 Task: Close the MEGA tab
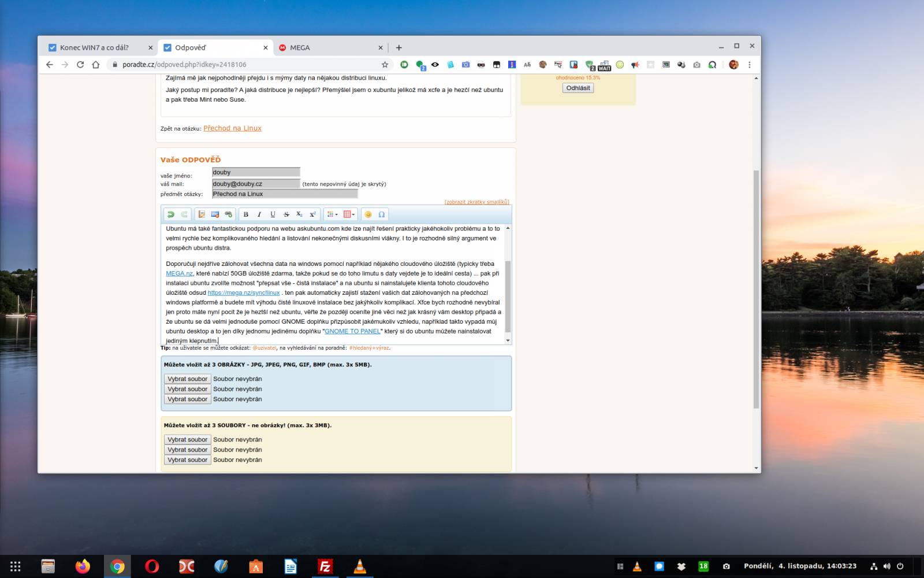(x=381, y=47)
